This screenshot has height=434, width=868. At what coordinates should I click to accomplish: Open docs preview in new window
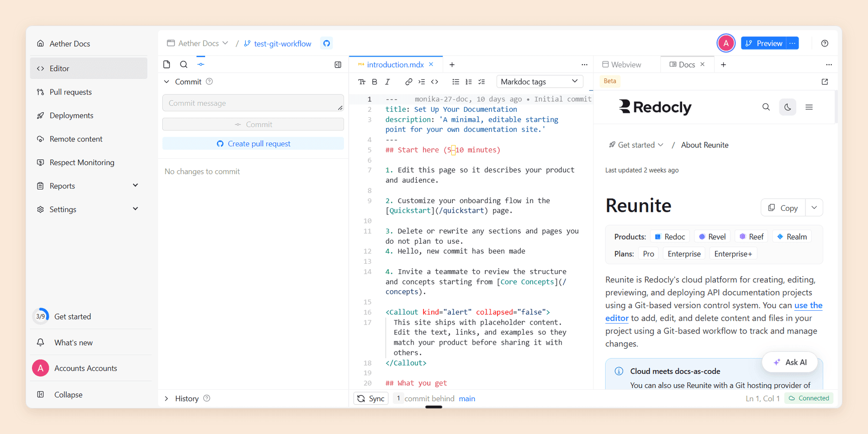(825, 82)
